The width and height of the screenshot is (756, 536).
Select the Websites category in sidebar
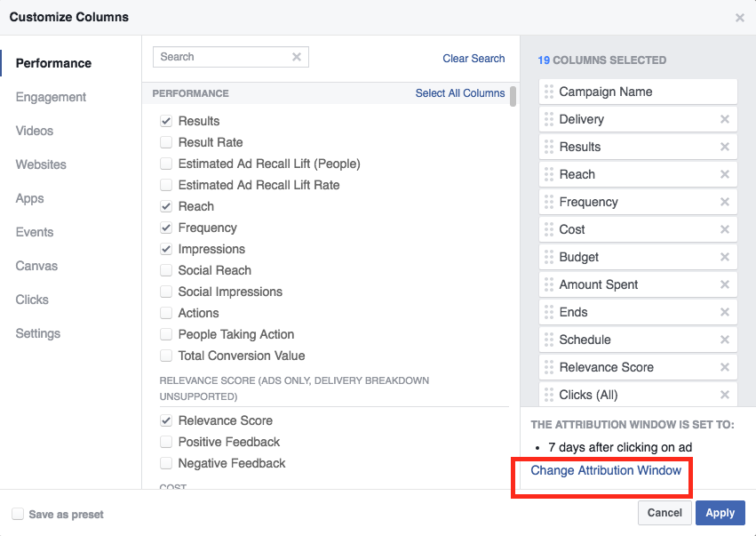[41, 164]
